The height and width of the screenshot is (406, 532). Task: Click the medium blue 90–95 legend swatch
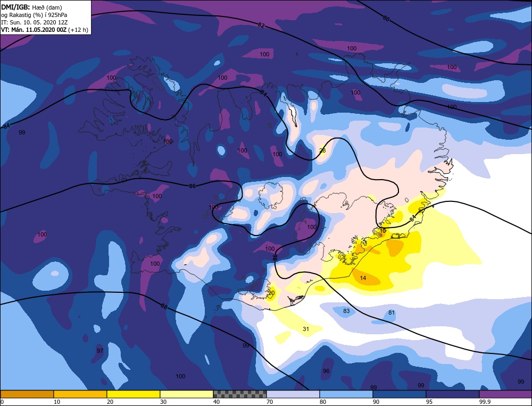click(x=400, y=394)
